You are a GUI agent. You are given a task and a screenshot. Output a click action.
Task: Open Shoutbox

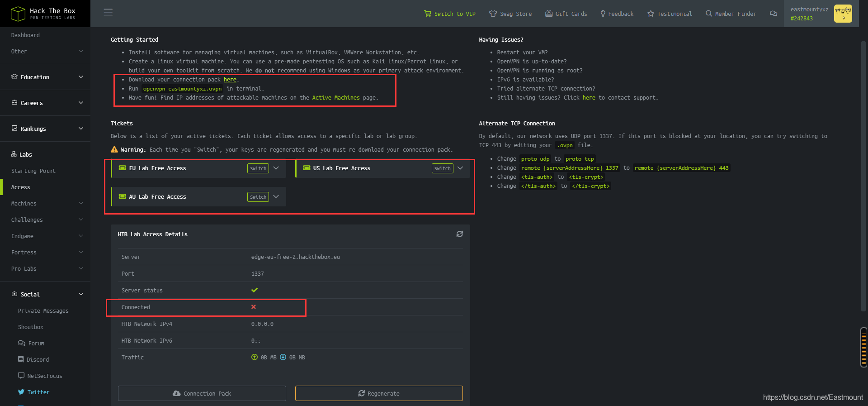(31, 327)
